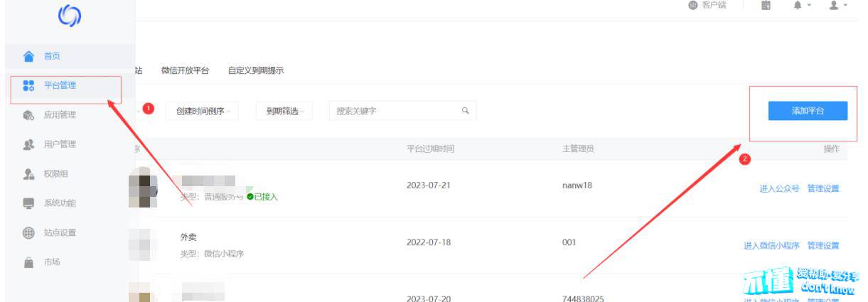
Task: Click the 应用管理 cube icon
Action: (28, 115)
